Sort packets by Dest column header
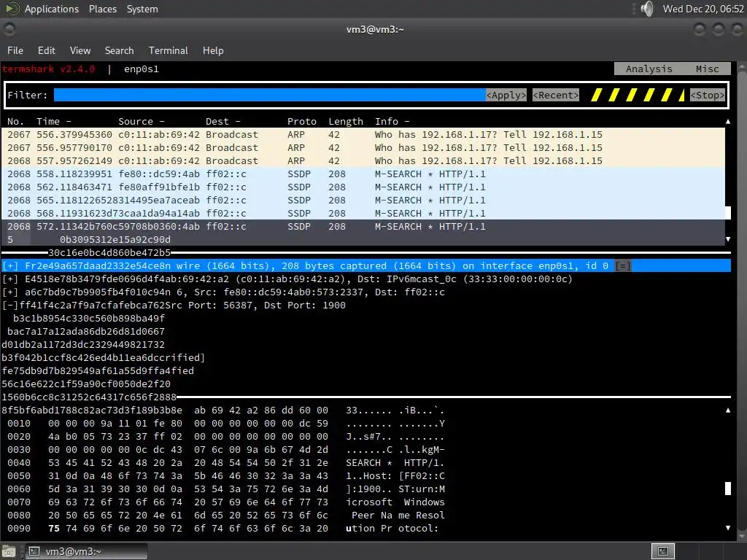 click(223, 122)
